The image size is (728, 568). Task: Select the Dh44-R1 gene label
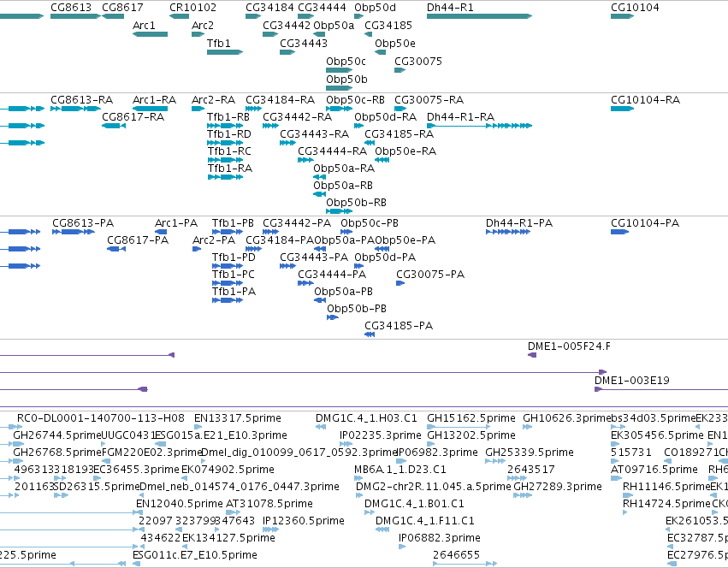[450, 8]
